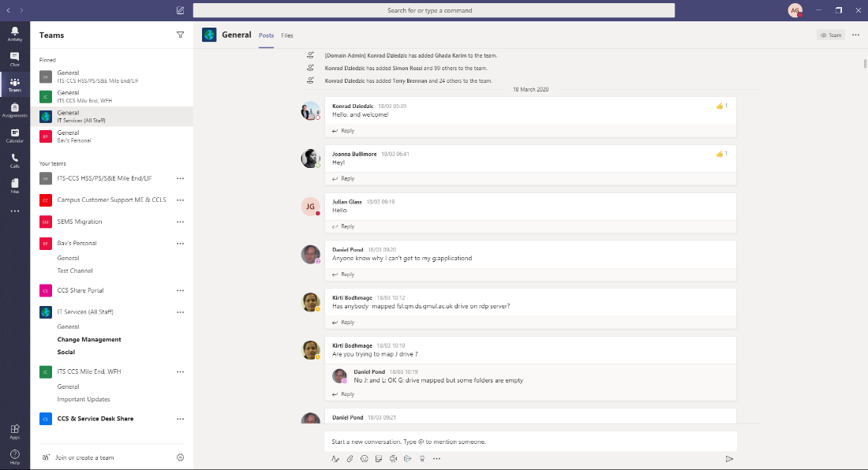This screenshot has width=868, height=470.
Task: Click the Format text icon
Action: pos(335,458)
